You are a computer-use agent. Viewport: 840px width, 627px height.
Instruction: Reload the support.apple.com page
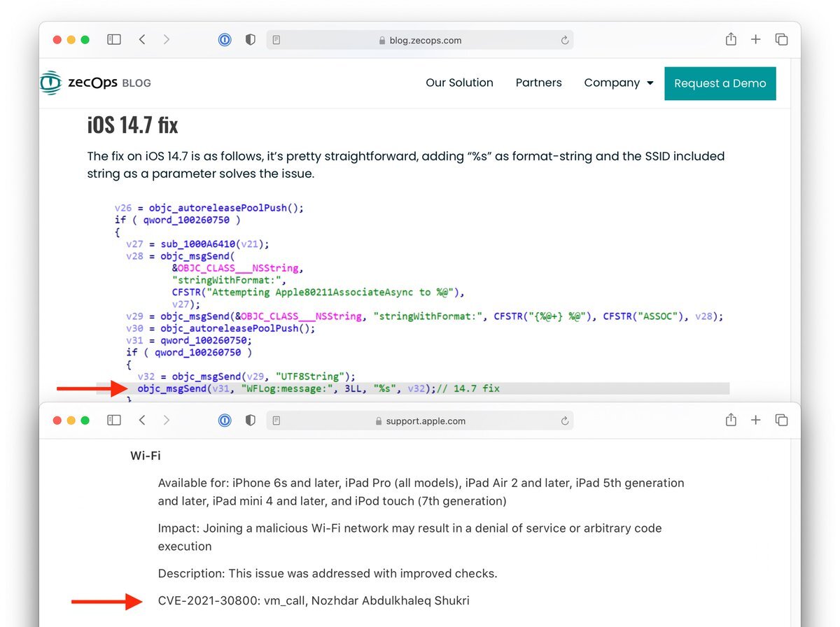click(x=565, y=421)
